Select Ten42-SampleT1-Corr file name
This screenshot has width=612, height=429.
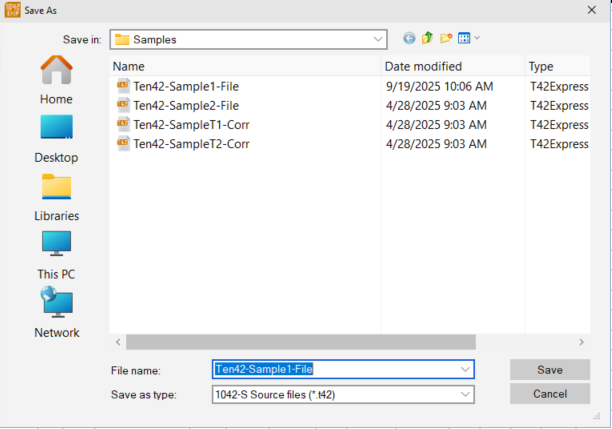(x=191, y=125)
